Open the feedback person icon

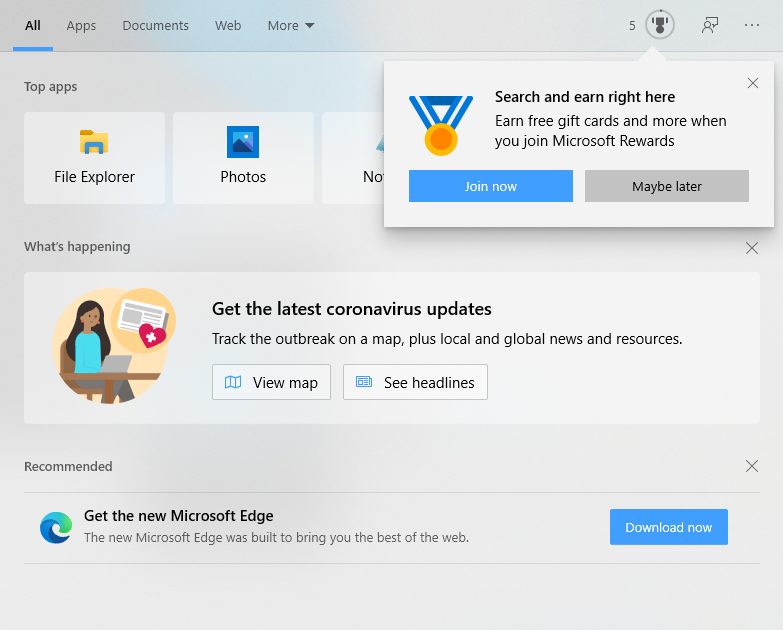[x=710, y=25]
